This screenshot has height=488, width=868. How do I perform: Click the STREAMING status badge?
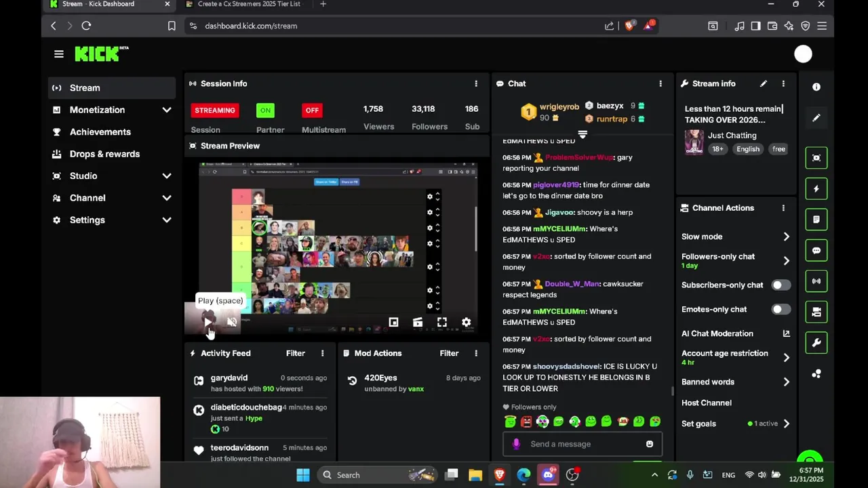coord(215,110)
